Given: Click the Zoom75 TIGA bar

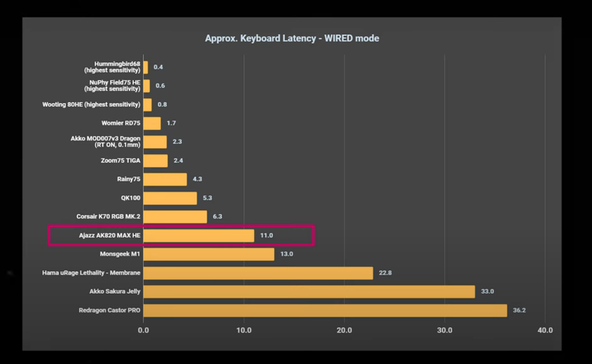Looking at the screenshot, I should pos(155,161).
